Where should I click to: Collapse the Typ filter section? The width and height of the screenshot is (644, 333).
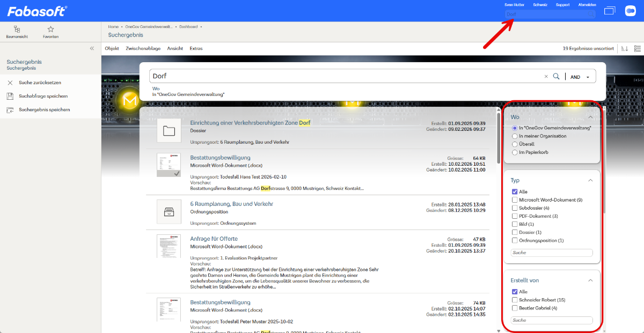click(590, 181)
